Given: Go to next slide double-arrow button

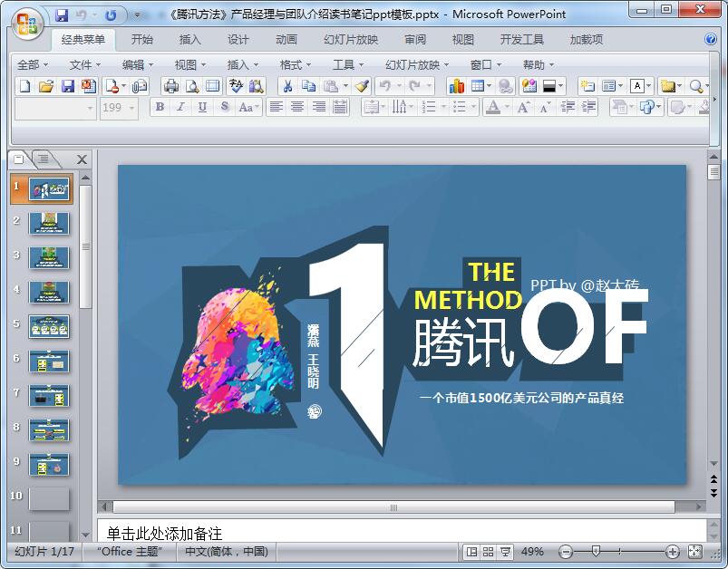Looking at the screenshot, I should click(713, 493).
